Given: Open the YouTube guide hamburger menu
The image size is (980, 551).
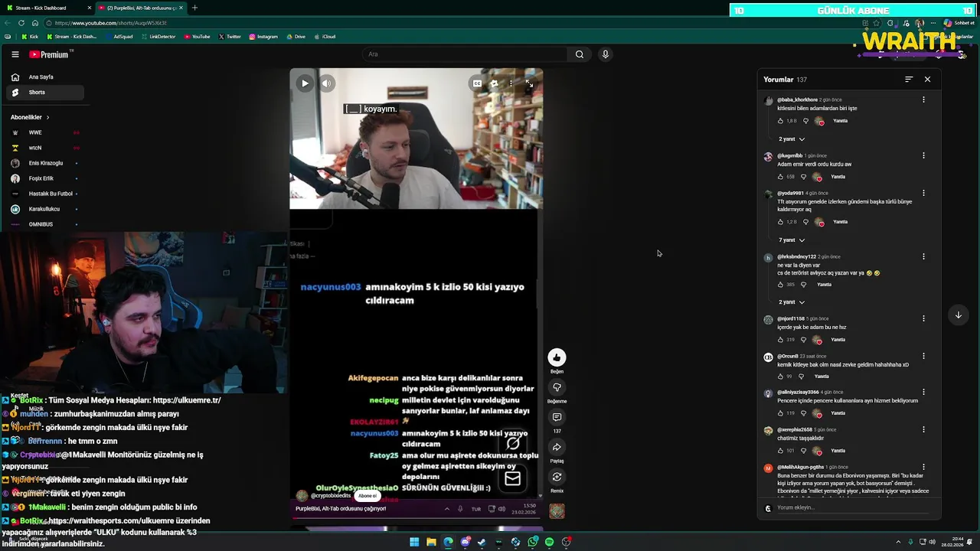Looking at the screenshot, I should tap(15, 54).
